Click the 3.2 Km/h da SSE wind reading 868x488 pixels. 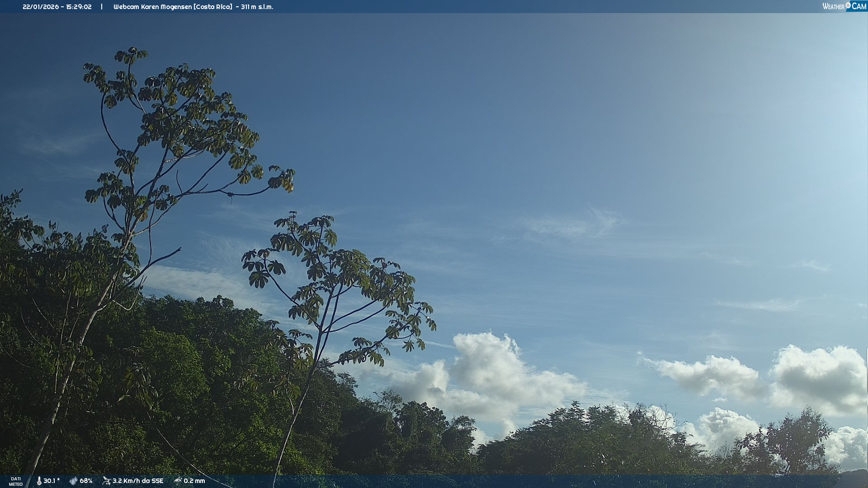point(138,481)
